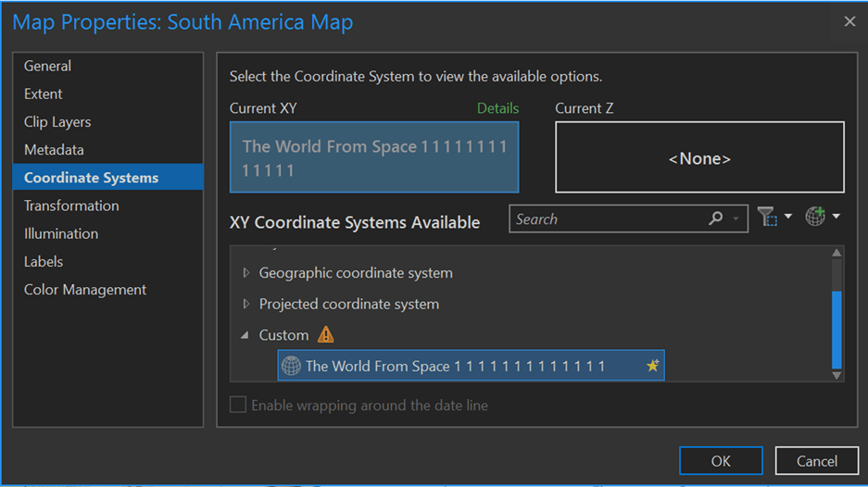Image resolution: width=868 pixels, height=487 pixels.
Task: Click the Add Coordinate System globe icon
Action: click(815, 218)
